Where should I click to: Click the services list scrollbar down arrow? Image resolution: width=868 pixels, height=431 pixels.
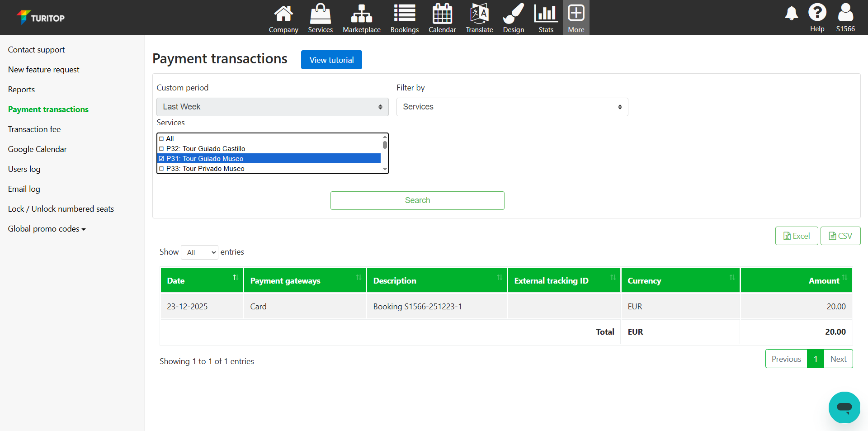click(x=385, y=169)
